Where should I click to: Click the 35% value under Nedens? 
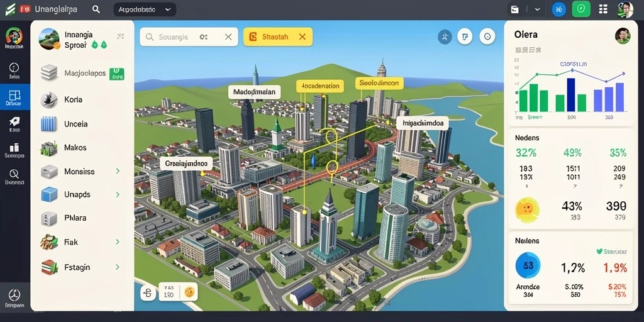(x=618, y=153)
